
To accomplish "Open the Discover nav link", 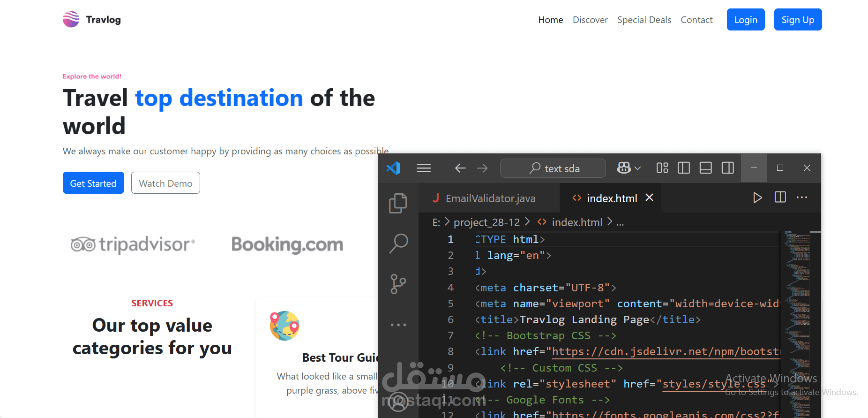I will [590, 20].
